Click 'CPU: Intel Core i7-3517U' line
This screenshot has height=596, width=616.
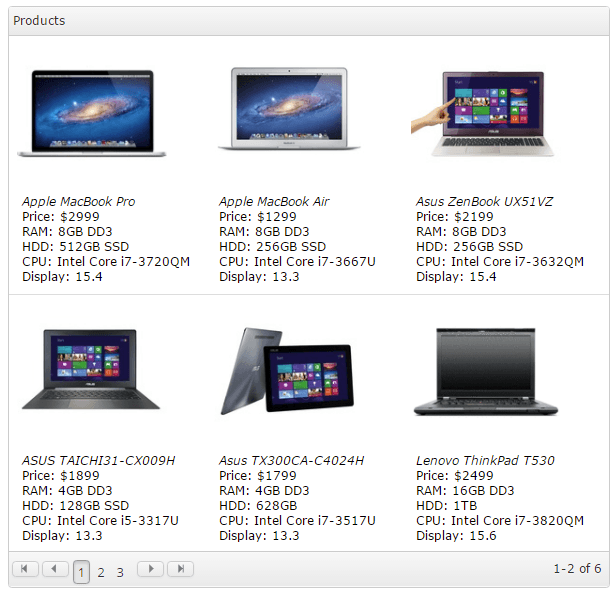coord(297,520)
